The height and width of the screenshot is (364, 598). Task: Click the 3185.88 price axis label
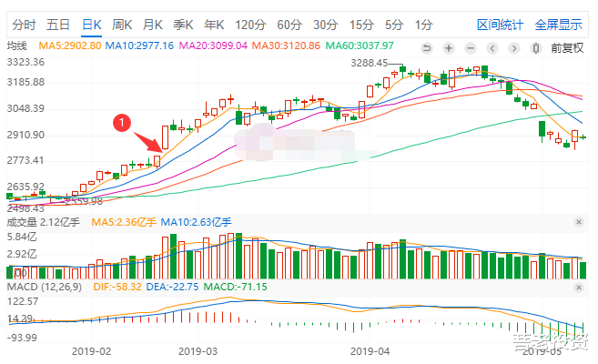25,82
